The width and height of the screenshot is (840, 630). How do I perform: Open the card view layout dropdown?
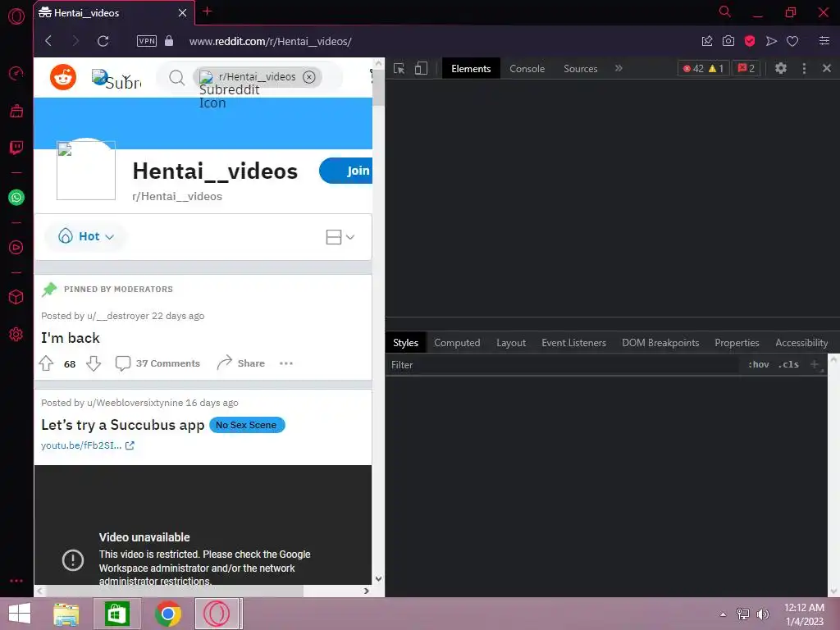pos(340,237)
